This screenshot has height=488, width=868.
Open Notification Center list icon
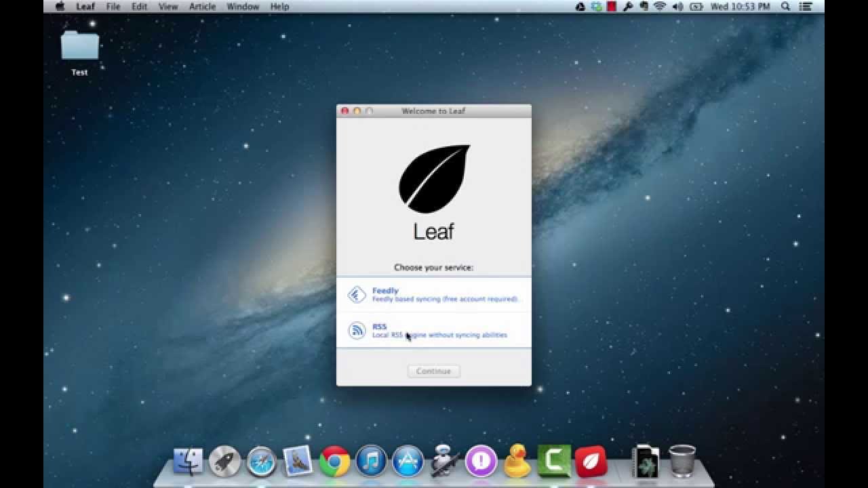(x=806, y=7)
